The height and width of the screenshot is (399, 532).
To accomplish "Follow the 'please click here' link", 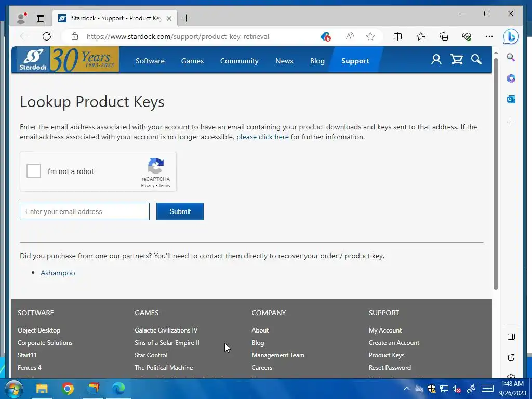I will click(x=262, y=137).
